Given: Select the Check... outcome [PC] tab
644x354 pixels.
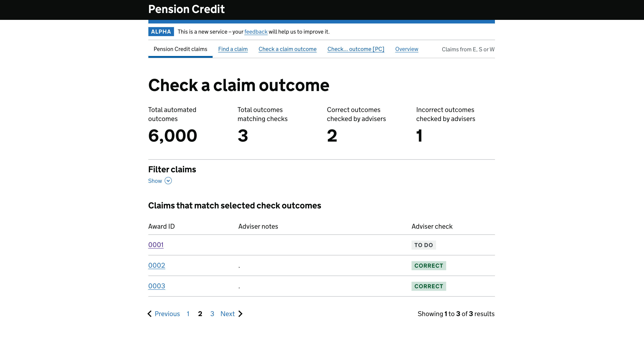Looking at the screenshot, I should click(356, 49).
